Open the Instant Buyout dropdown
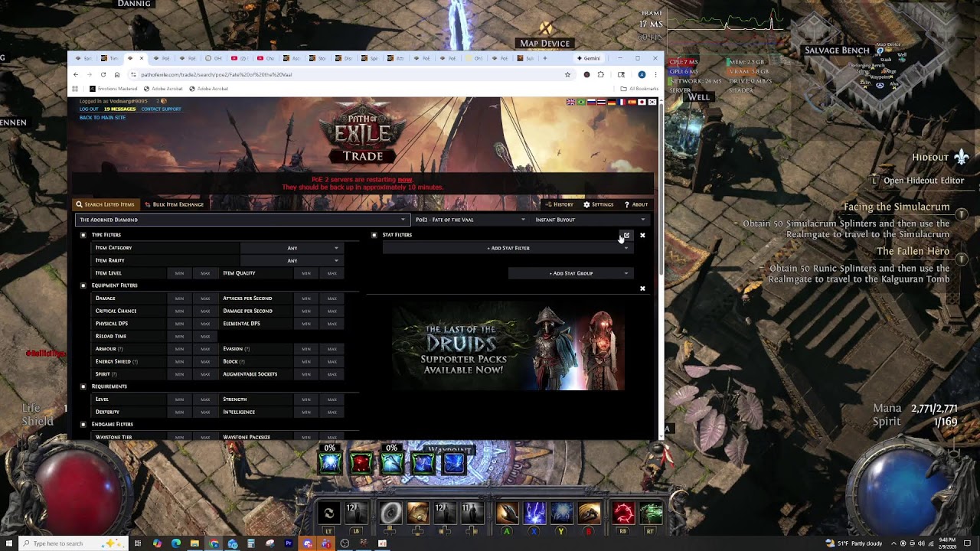This screenshot has width=980, height=551. (590, 220)
